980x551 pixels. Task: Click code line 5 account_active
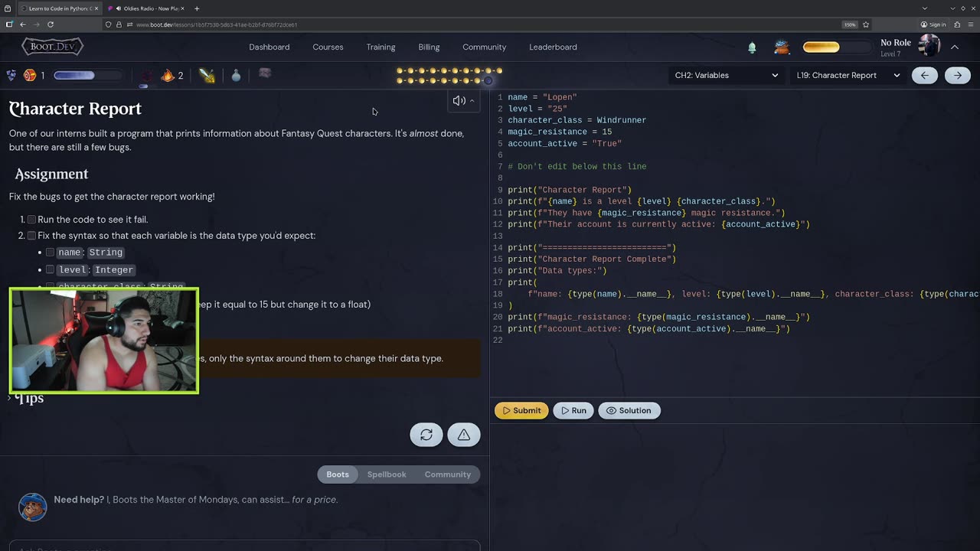tap(564, 143)
